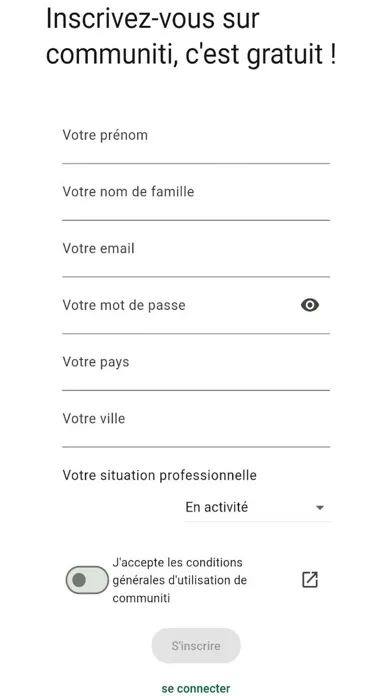Click the "Votre ville" input
The width and height of the screenshot is (392, 696).
196,426
